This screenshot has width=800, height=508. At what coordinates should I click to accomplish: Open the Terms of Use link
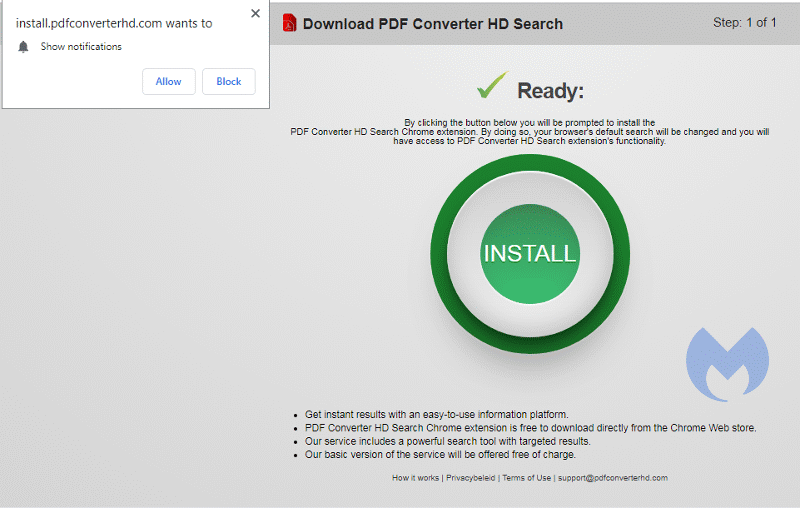coord(526,478)
